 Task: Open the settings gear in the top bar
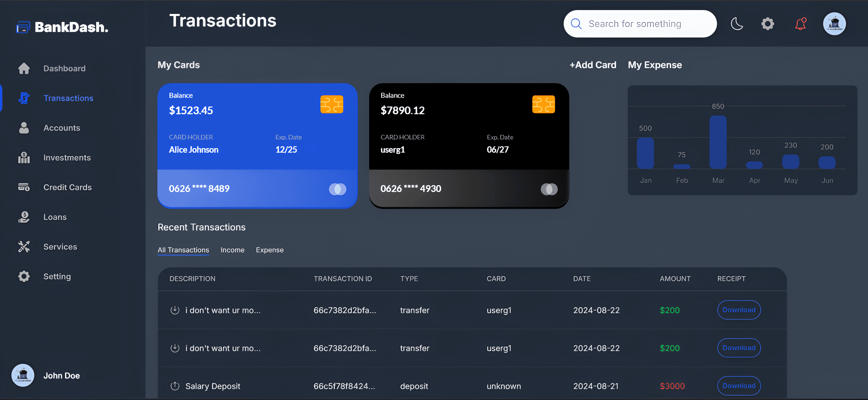(767, 24)
